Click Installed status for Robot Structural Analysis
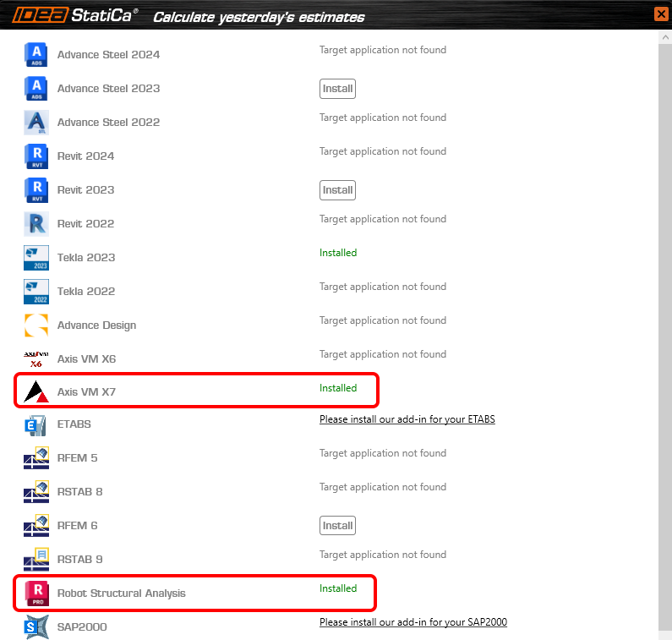This screenshot has width=672, height=640. tap(338, 588)
